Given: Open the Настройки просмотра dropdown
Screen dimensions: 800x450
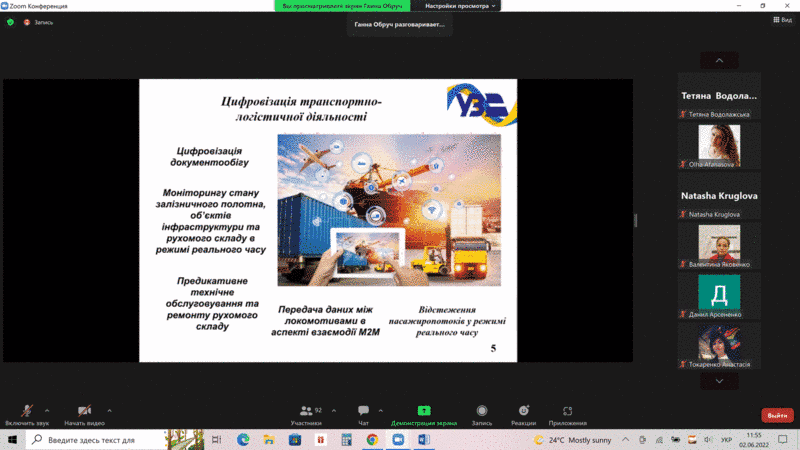Looking at the screenshot, I should click(x=460, y=6).
